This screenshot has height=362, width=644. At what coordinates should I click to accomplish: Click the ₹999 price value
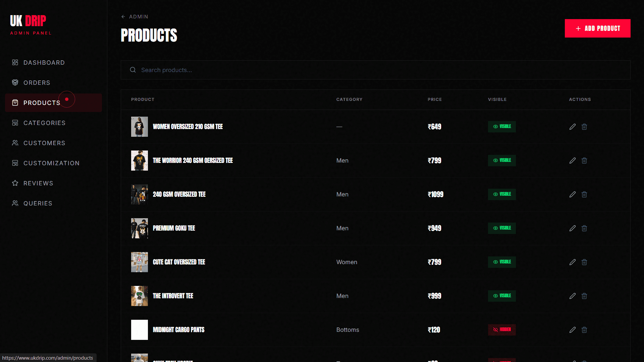click(434, 296)
